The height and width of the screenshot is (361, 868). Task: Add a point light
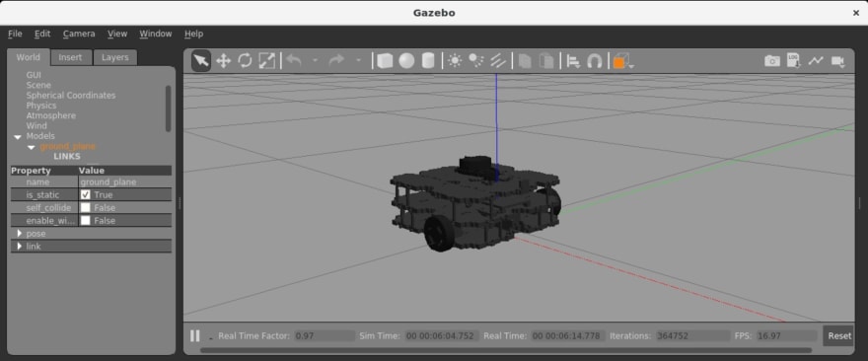[x=455, y=60]
